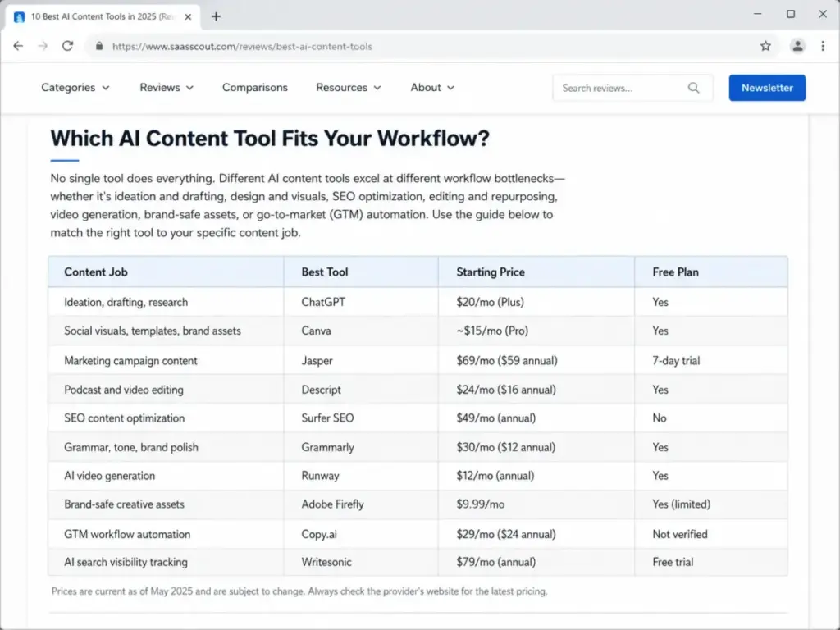
Task: Select the Adobe Firefly table cell
Action: [x=361, y=504]
